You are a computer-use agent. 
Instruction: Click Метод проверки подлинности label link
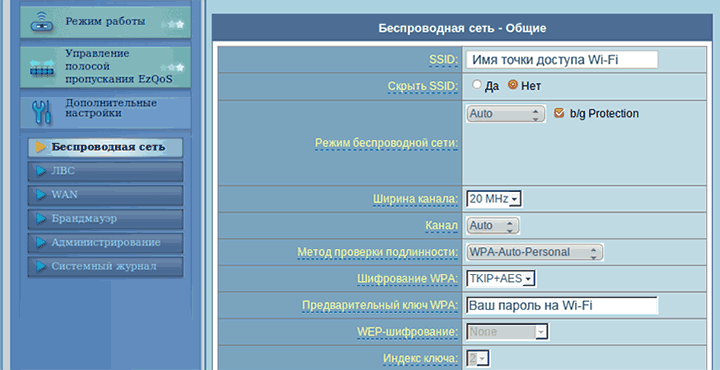[377, 252]
